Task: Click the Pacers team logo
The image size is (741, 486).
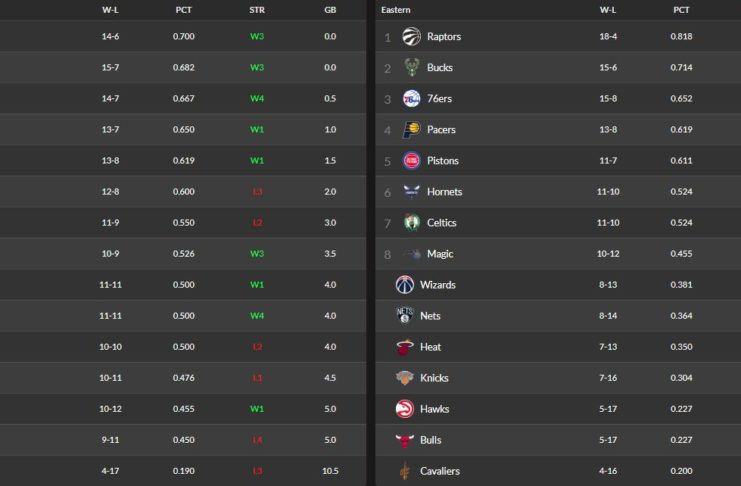Action: 411,130
